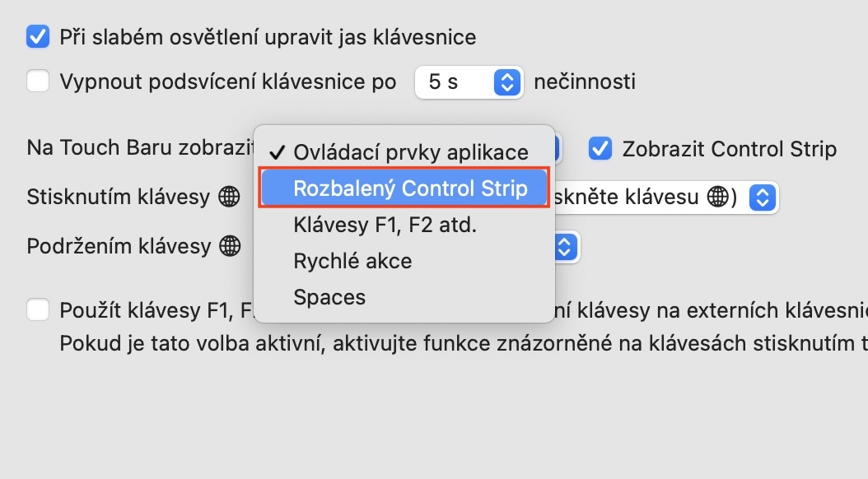Open the globe key press action dropdown
The width and height of the screenshot is (868, 479).
pos(763,198)
